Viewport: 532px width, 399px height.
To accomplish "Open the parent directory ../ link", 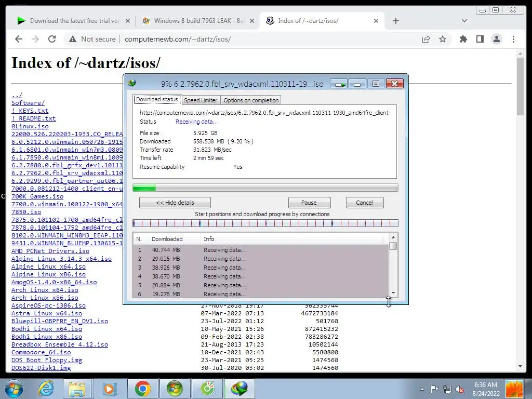I will pos(17,95).
